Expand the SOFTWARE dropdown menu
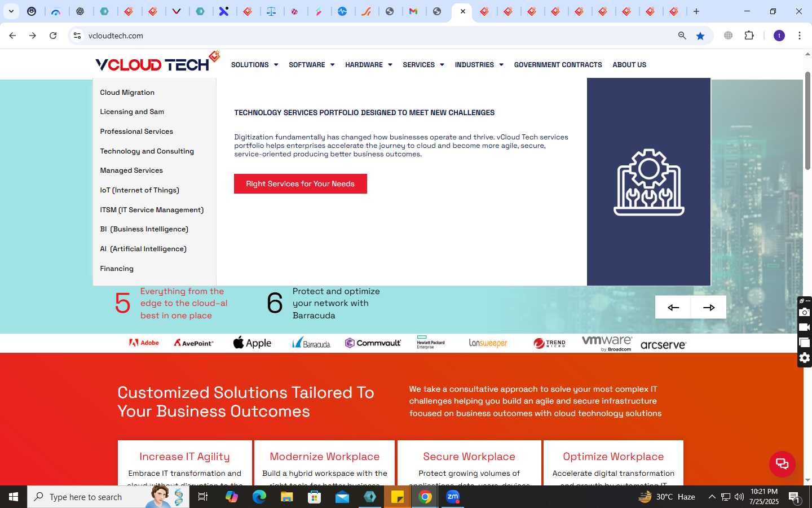Viewport: 812px width, 508px height. point(311,65)
